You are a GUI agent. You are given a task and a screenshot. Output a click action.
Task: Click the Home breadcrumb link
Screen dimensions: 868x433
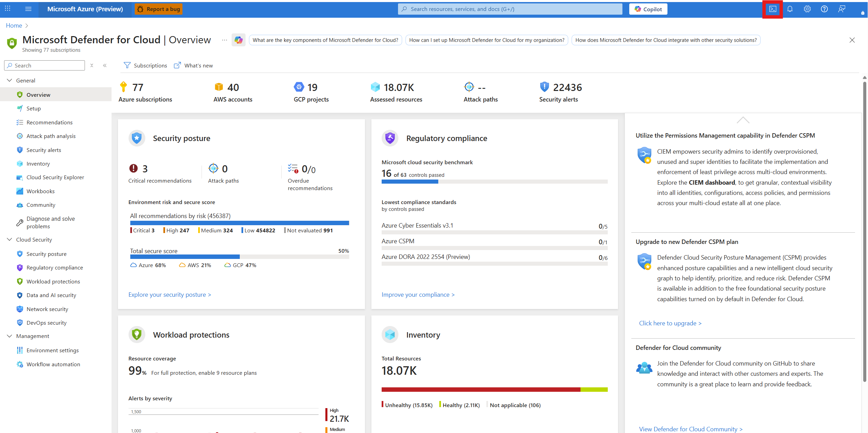click(x=14, y=26)
